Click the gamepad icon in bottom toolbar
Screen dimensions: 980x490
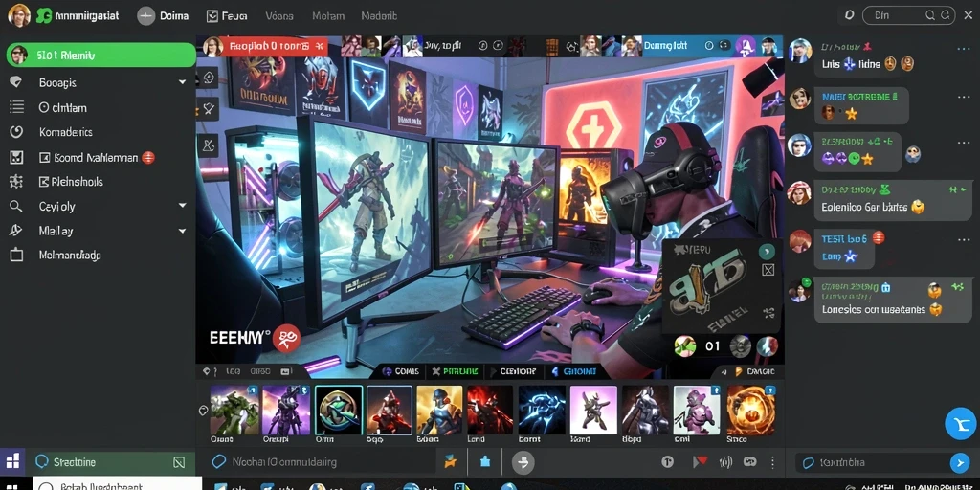coord(748,462)
